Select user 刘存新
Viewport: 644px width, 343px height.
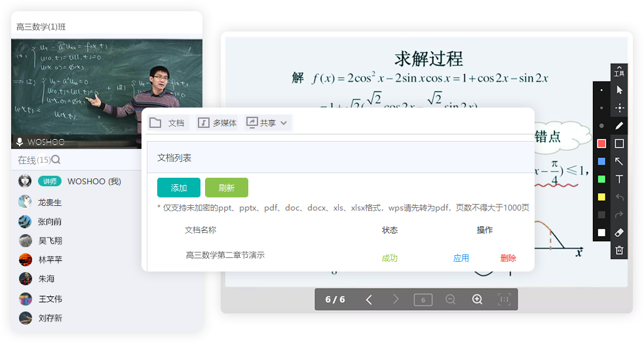[x=50, y=318]
